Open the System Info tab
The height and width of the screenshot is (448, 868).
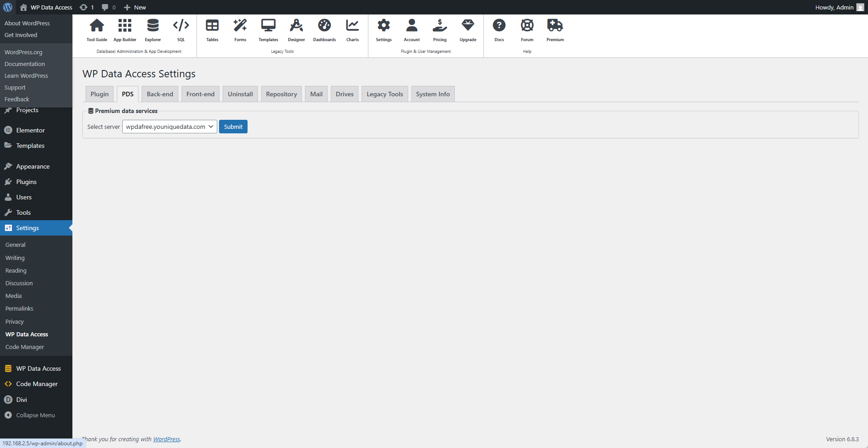click(432, 94)
